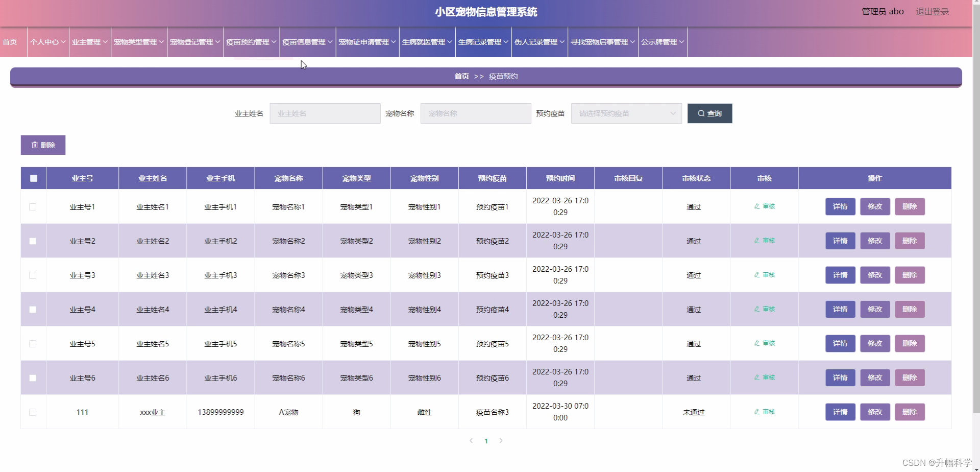Expand the 个人中心 menu
The height and width of the screenshot is (472, 980).
click(x=47, y=42)
